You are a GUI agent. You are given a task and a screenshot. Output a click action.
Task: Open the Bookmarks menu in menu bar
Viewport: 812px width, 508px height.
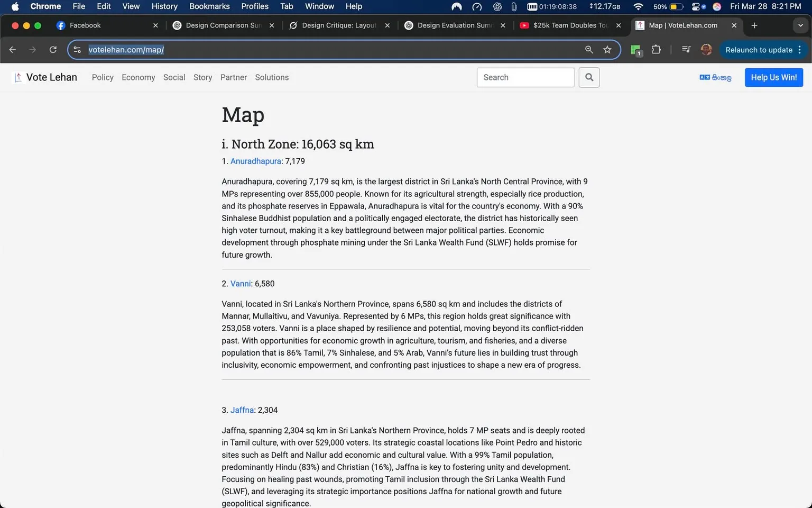(x=209, y=6)
